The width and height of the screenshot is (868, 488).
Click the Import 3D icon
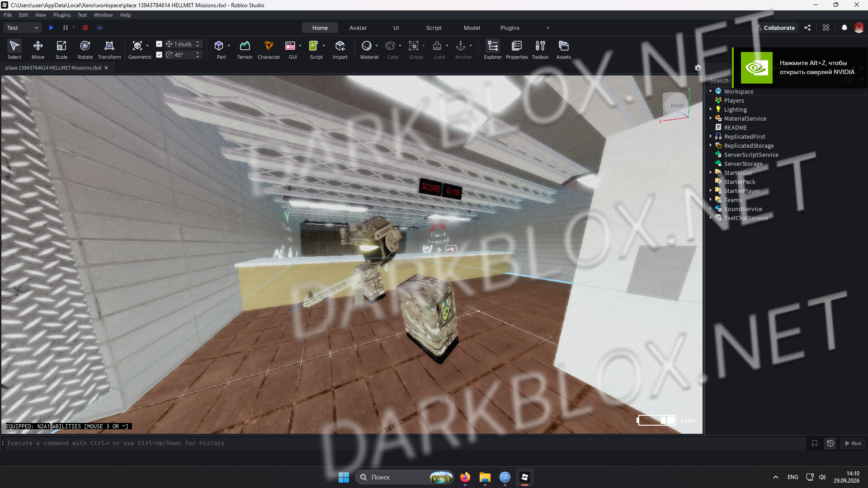340,50
